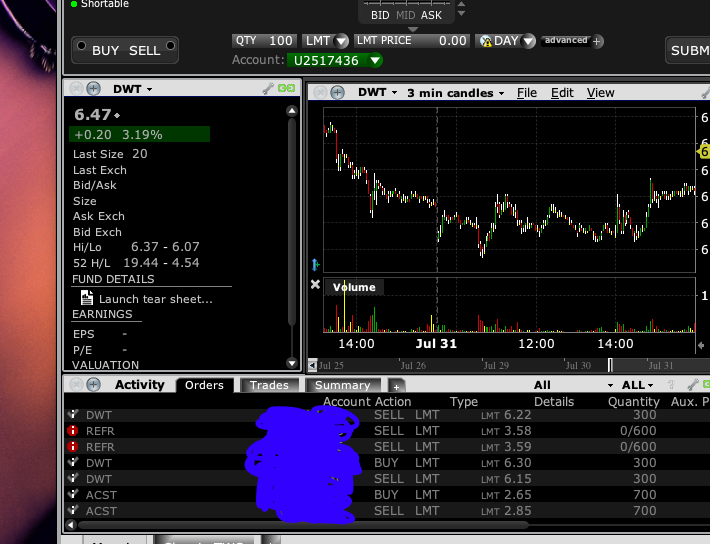Select BID price option
The height and width of the screenshot is (544, 710).
tap(380, 15)
